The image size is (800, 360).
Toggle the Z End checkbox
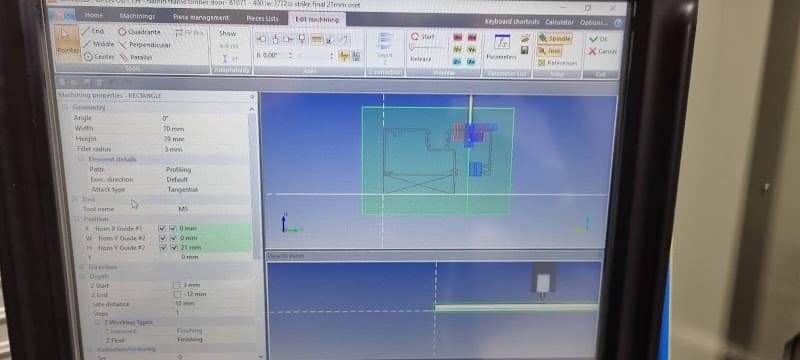pyautogui.click(x=177, y=294)
